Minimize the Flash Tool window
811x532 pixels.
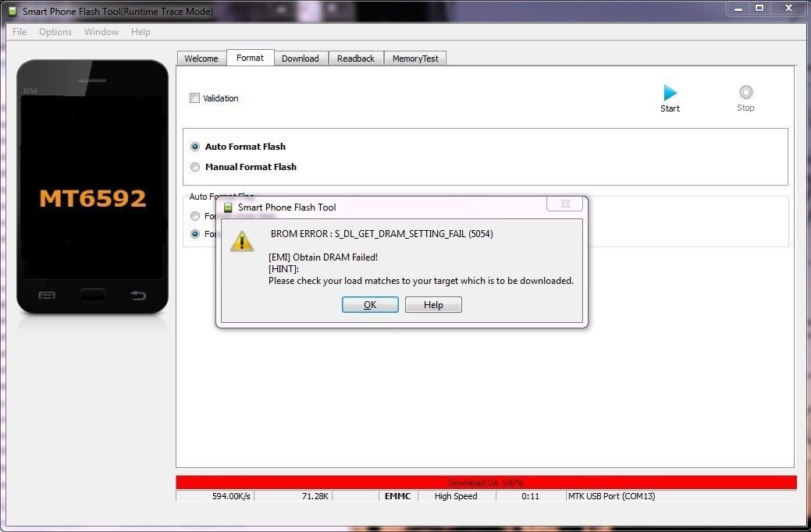point(738,9)
